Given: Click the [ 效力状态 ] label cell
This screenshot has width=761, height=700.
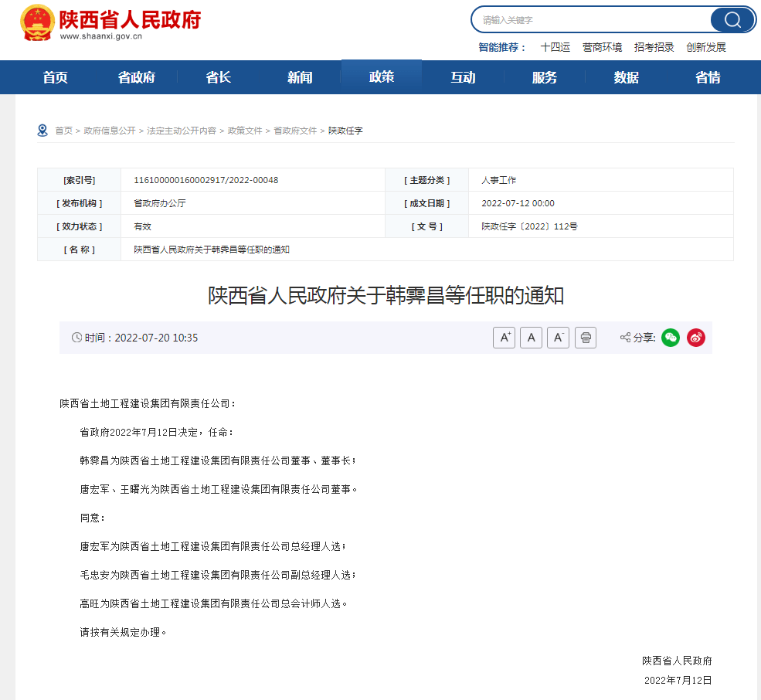Looking at the screenshot, I should click(x=79, y=226).
